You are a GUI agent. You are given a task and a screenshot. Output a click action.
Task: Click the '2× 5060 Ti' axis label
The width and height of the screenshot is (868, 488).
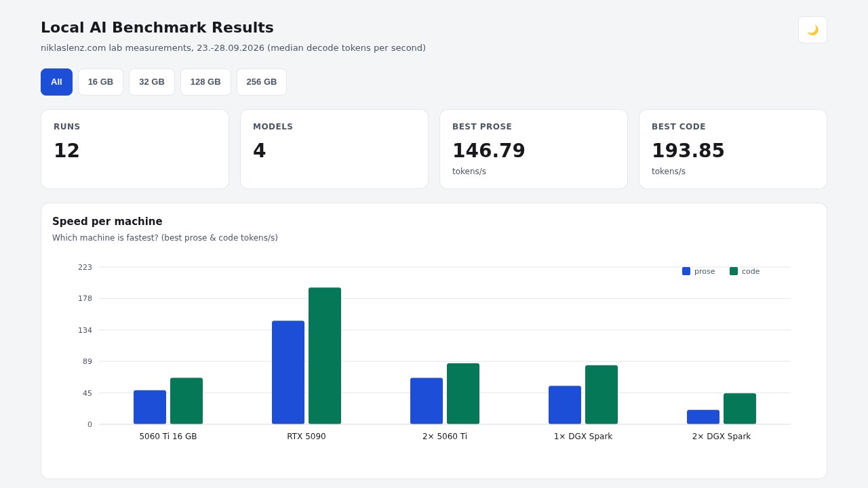(x=445, y=436)
